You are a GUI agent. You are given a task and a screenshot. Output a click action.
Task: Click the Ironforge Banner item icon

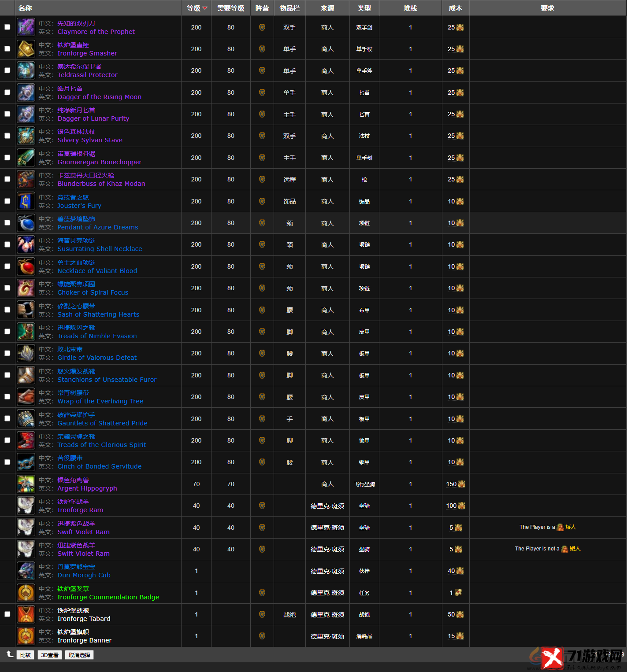tap(26, 636)
